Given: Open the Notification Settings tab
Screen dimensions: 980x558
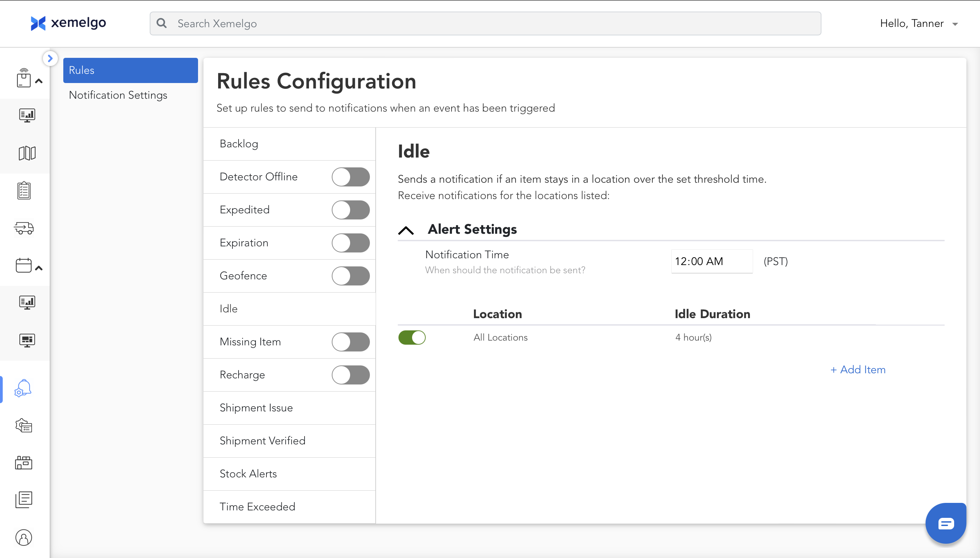Looking at the screenshot, I should pos(118,95).
